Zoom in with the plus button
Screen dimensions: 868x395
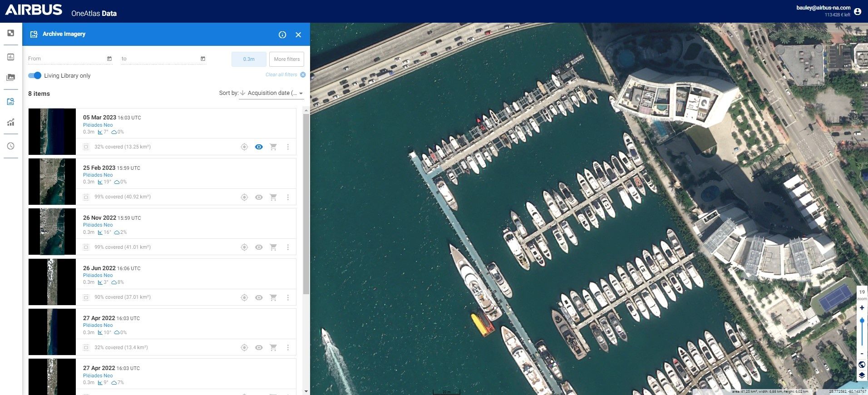(x=862, y=308)
